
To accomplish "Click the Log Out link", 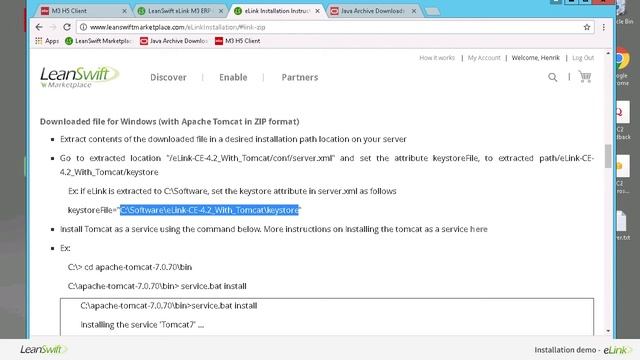I will [583, 58].
